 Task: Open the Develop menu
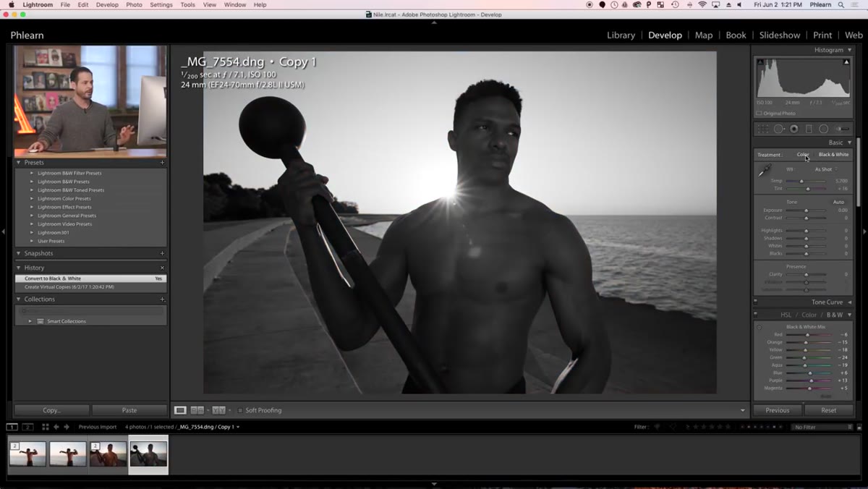[x=107, y=4]
